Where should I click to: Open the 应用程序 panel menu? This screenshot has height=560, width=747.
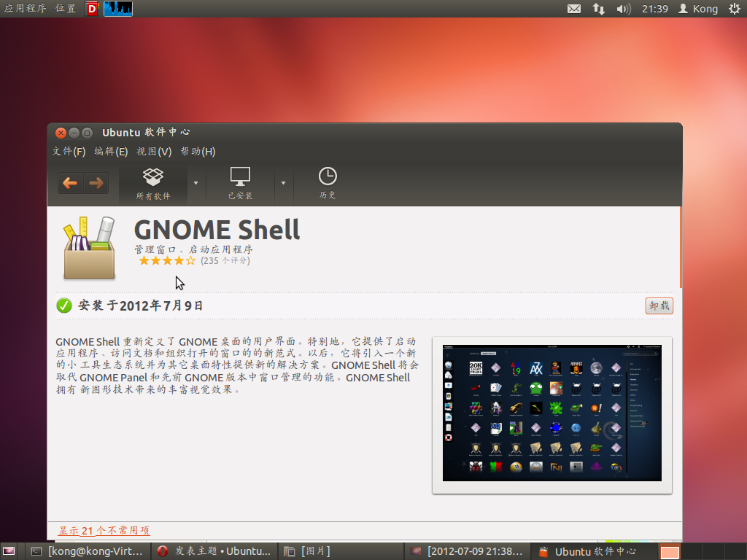point(26,9)
